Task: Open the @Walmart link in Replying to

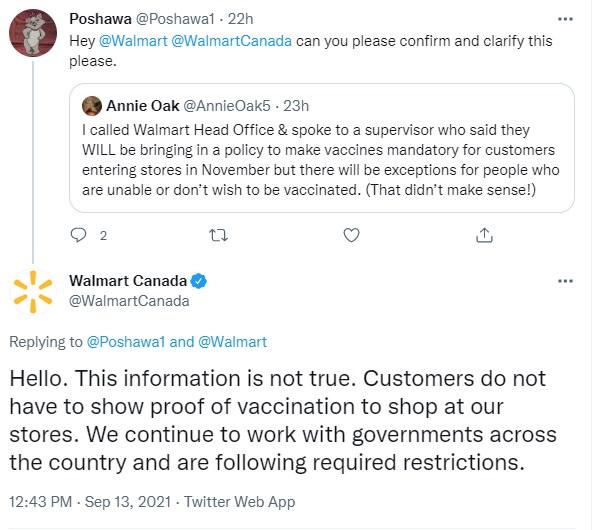Action: click(233, 342)
